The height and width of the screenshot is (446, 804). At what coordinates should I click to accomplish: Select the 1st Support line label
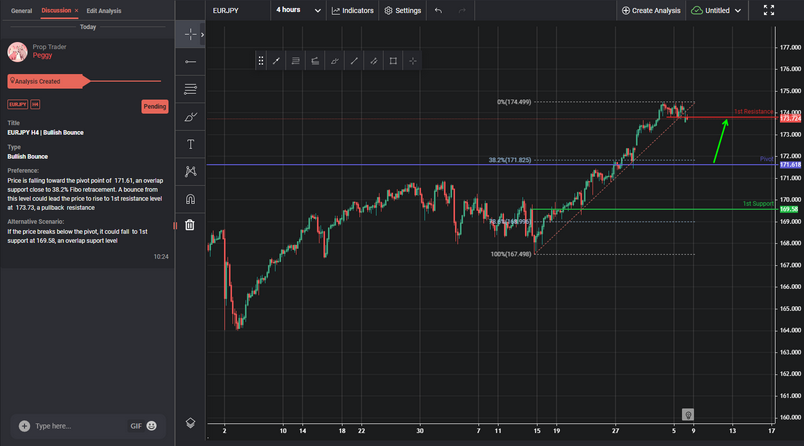coord(758,204)
